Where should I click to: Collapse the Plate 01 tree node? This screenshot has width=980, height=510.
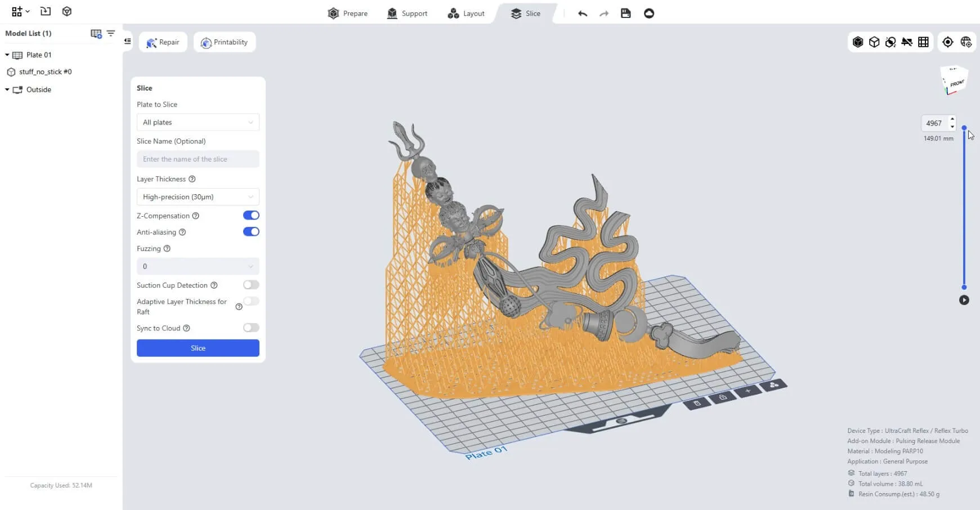pos(7,55)
